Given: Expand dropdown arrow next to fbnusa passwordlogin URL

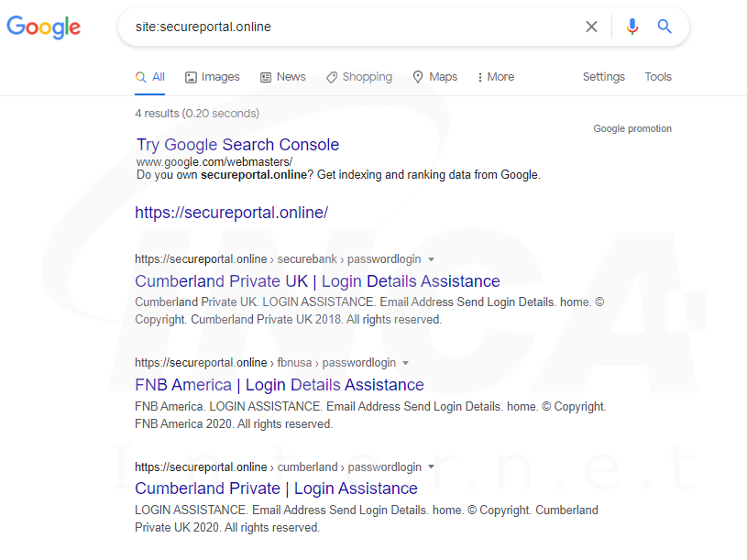Looking at the screenshot, I should [405, 363].
